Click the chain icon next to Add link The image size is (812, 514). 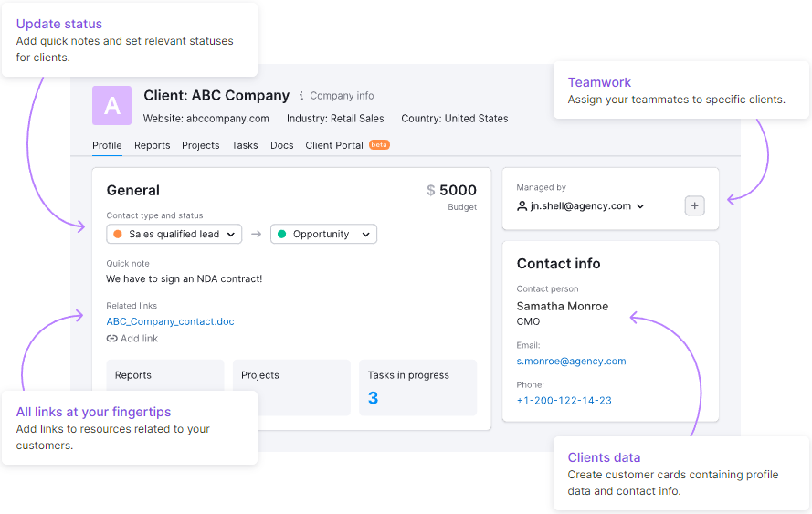(x=111, y=339)
